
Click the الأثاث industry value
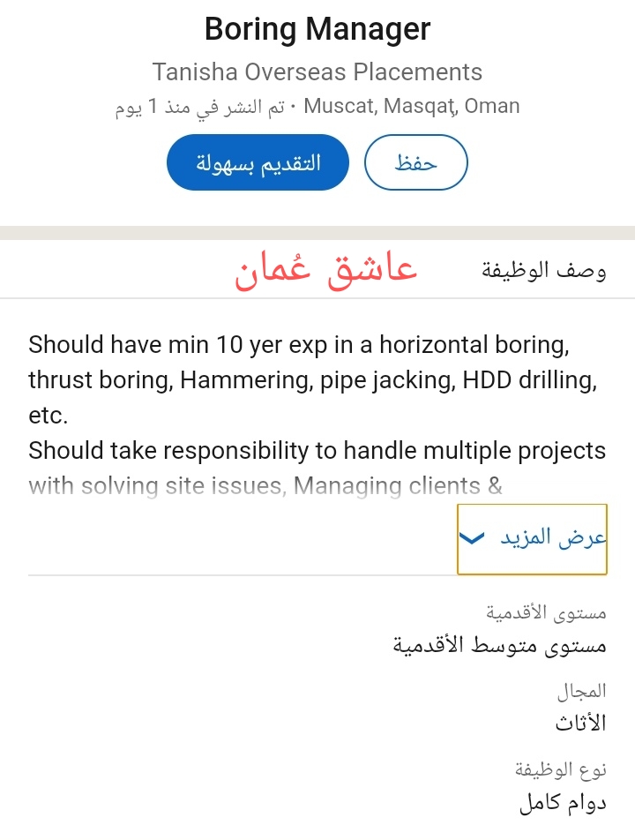(x=580, y=724)
